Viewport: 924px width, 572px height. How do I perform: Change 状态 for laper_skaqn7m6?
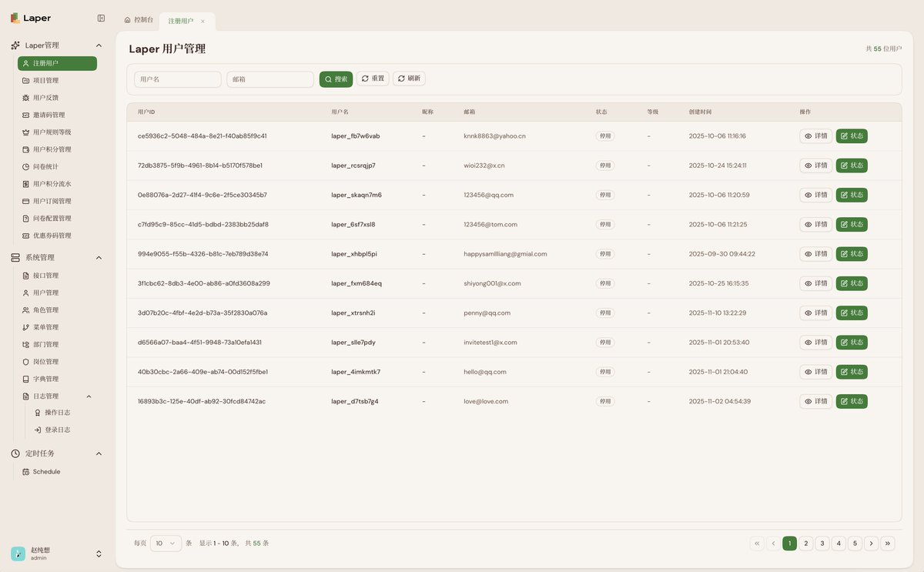click(x=852, y=195)
